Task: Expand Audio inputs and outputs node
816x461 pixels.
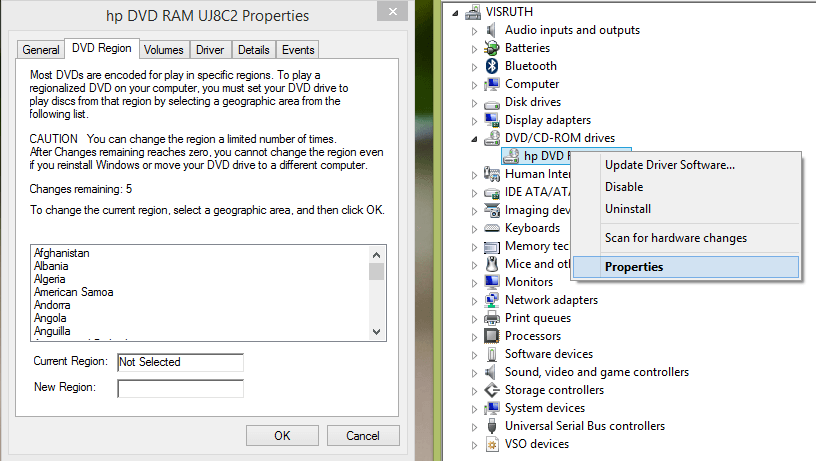Action: pos(474,31)
